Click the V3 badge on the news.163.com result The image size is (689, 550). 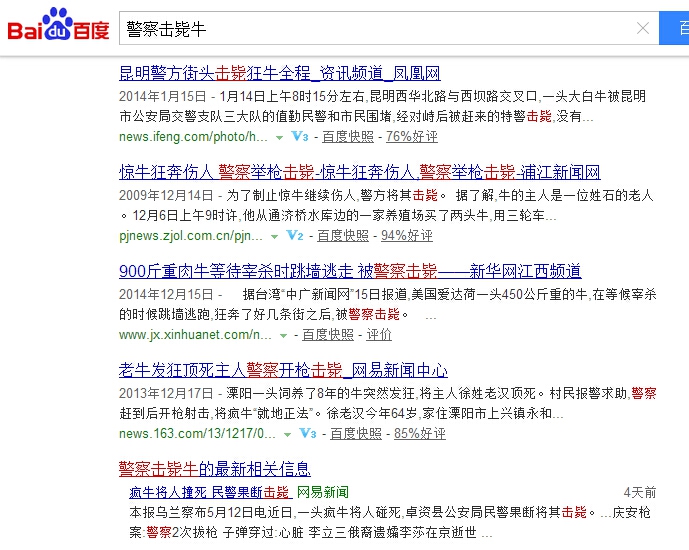point(308,434)
